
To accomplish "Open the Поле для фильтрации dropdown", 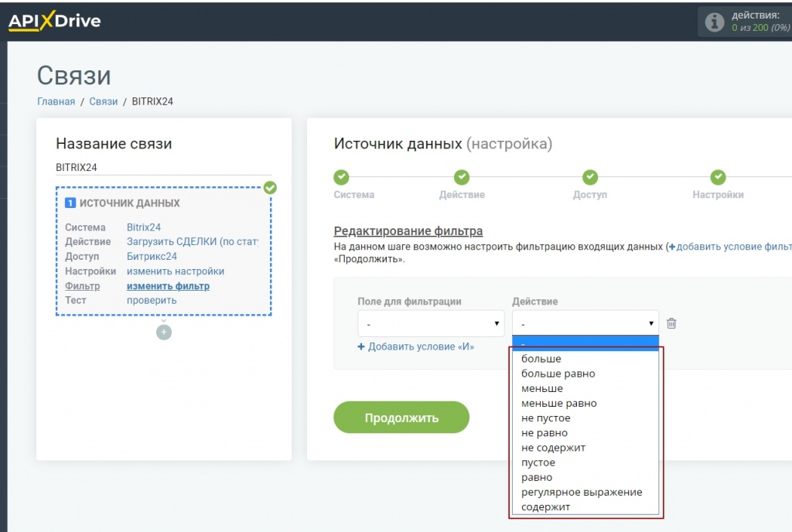I will [431, 323].
